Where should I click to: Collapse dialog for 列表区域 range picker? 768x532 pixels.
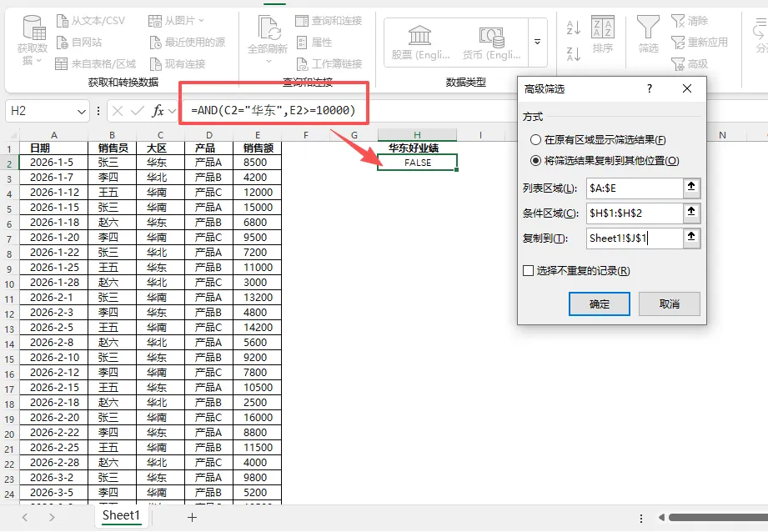tap(691, 187)
